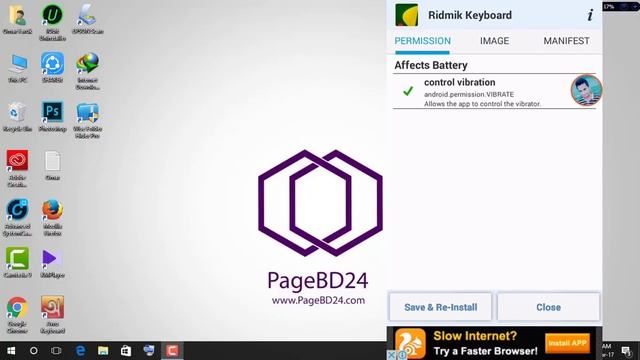
Task: Switch to the IMAGE tab
Action: coord(494,41)
